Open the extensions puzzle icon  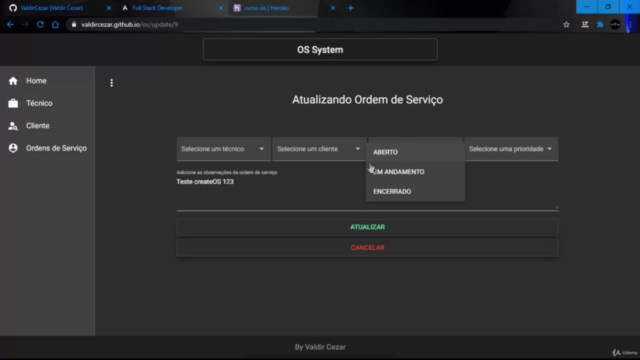point(600,24)
